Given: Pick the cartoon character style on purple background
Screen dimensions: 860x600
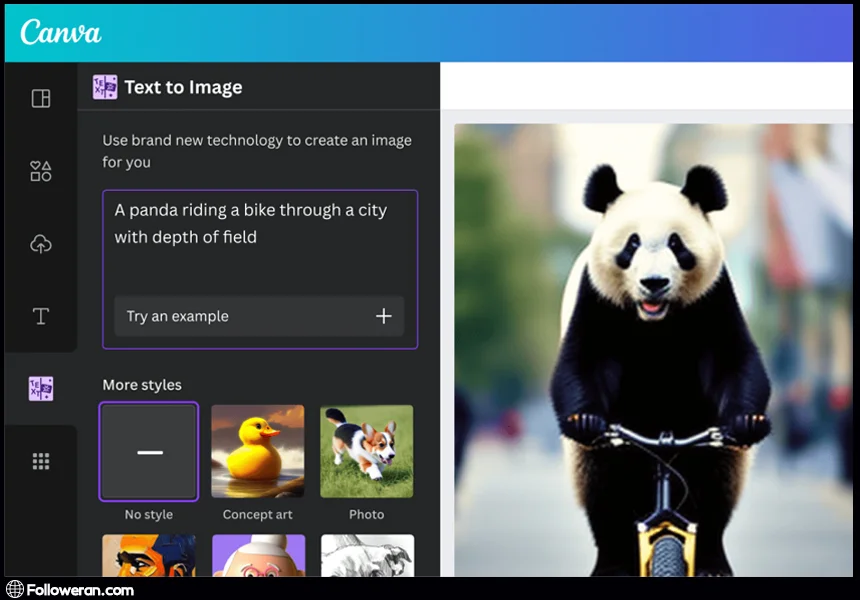Looking at the screenshot, I should click(x=258, y=556).
